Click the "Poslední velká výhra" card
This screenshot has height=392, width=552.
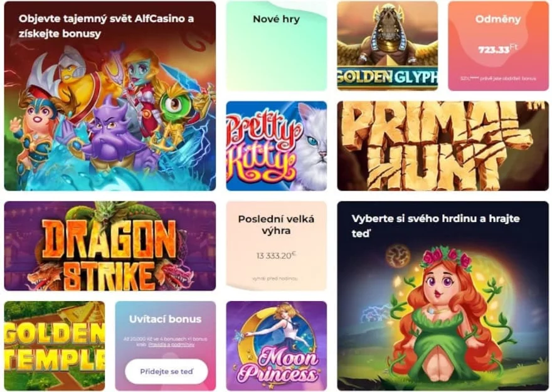click(x=277, y=246)
